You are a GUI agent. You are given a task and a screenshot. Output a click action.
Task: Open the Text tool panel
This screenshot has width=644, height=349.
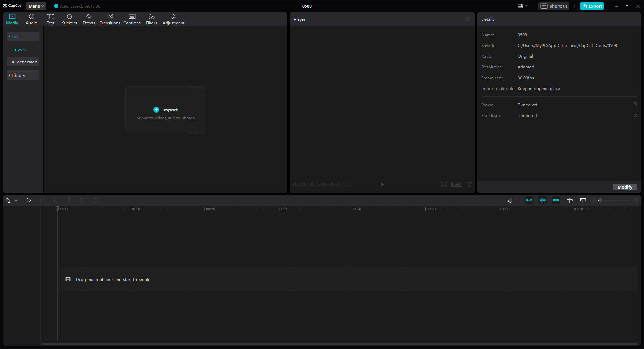click(51, 19)
